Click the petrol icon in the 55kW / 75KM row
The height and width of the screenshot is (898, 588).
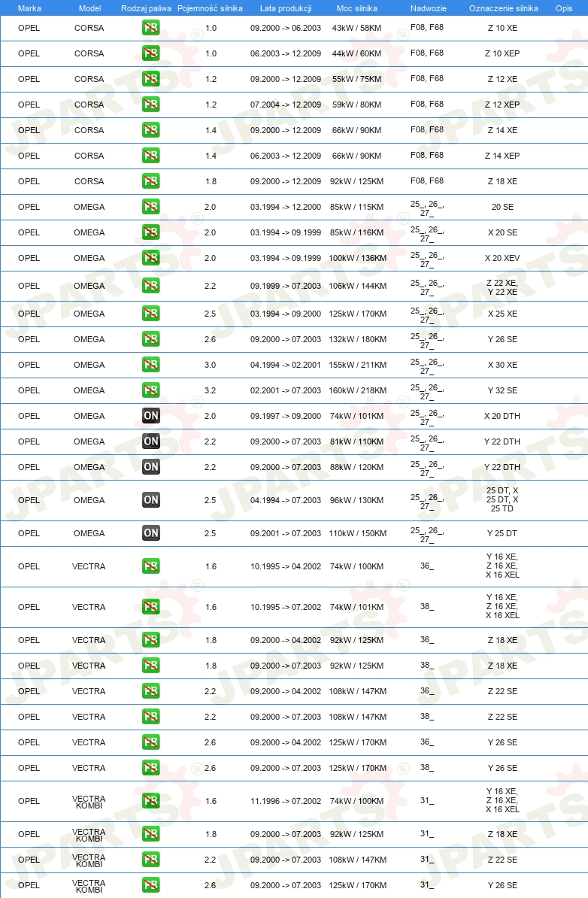[x=150, y=79]
